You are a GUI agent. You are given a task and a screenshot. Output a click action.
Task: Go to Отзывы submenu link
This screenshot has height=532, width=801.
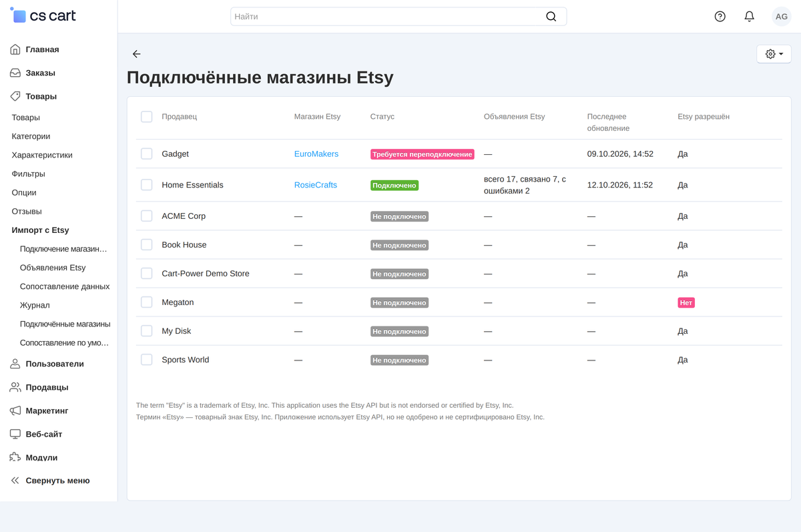coord(27,211)
